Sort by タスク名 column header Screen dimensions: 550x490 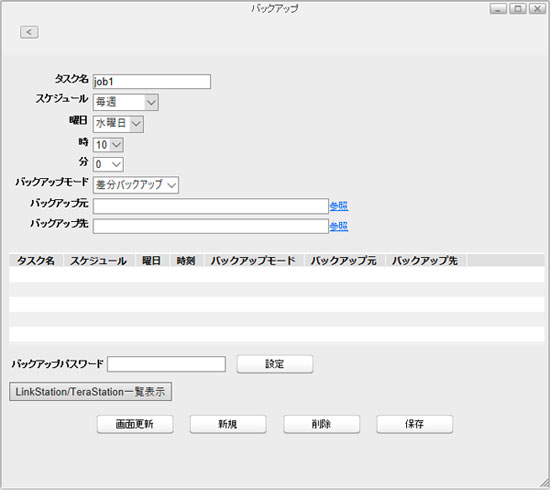coord(36,261)
